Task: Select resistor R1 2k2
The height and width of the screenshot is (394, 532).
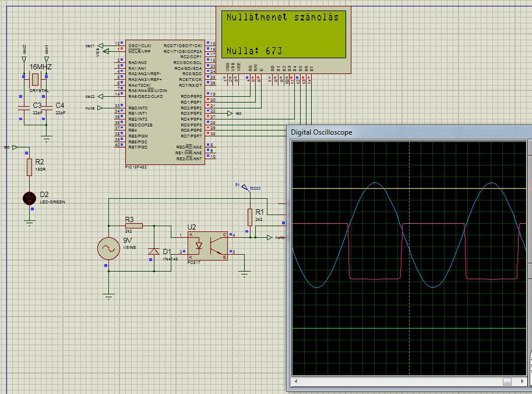Action: point(250,217)
